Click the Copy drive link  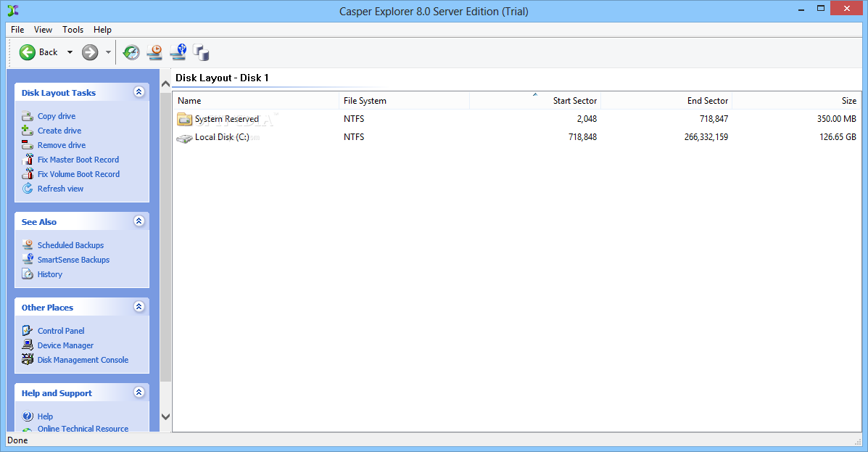pyautogui.click(x=57, y=116)
